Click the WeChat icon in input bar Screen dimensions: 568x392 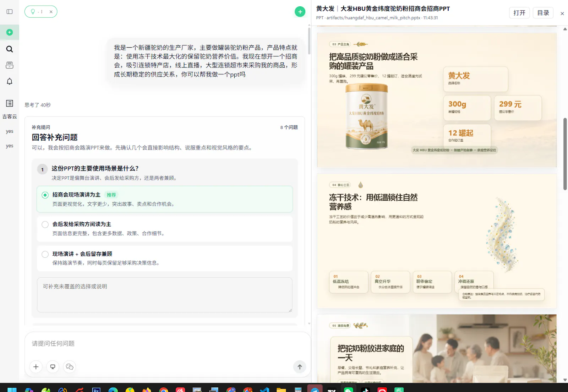70,367
